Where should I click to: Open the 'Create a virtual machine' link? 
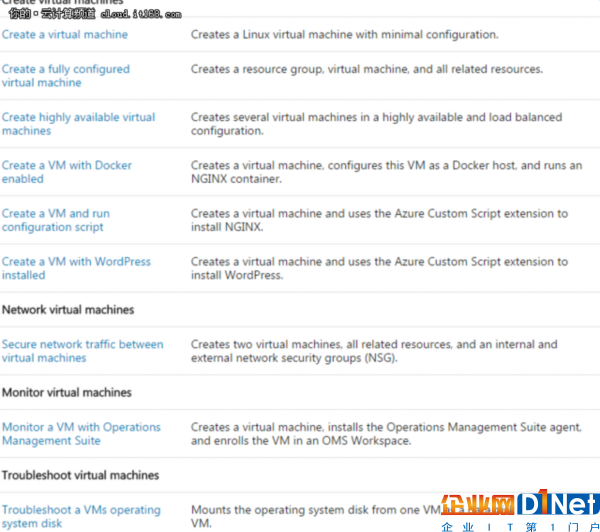(65, 34)
